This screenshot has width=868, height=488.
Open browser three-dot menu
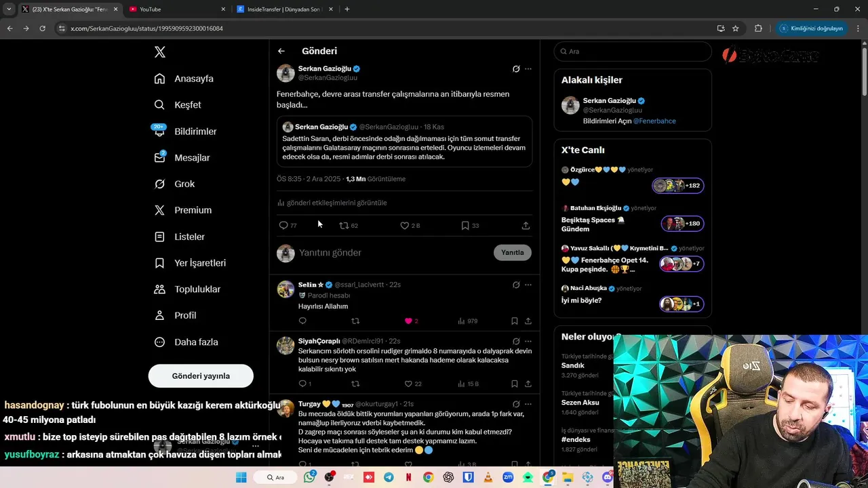857,28
